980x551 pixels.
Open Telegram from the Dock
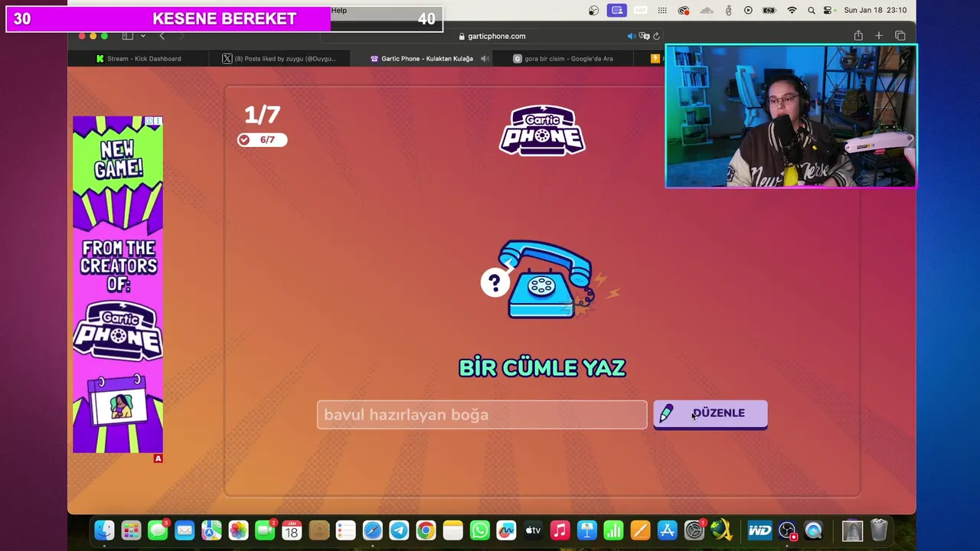tap(399, 530)
